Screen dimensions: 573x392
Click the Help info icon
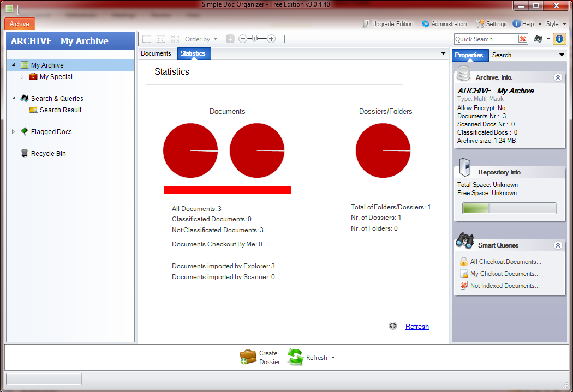[516, 23]
